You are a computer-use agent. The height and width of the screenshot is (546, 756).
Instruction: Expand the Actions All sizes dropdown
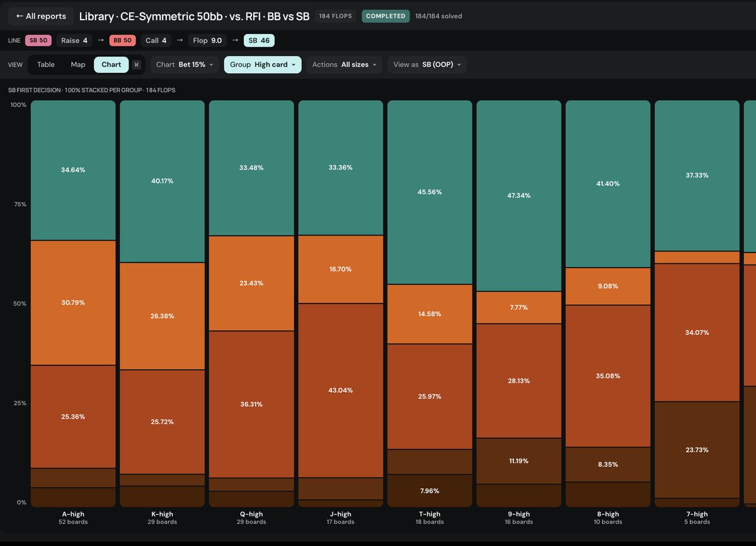coord(344,65)
